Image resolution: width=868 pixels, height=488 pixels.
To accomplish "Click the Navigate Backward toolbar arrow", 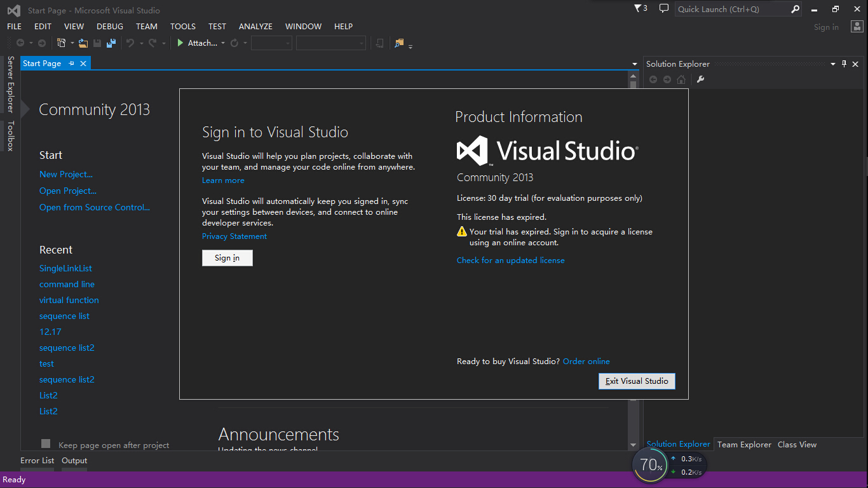I will pos(20,43).
